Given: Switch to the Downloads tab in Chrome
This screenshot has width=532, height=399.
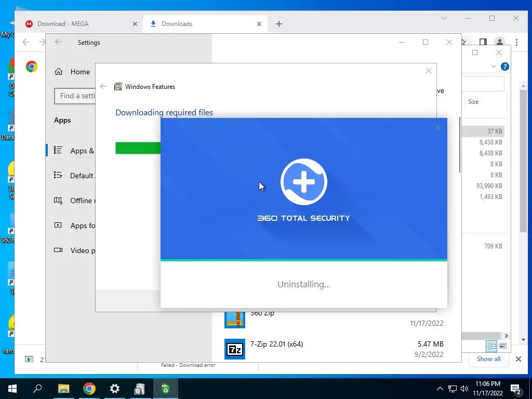Looking at the screenshot, I should coord(204,24).
